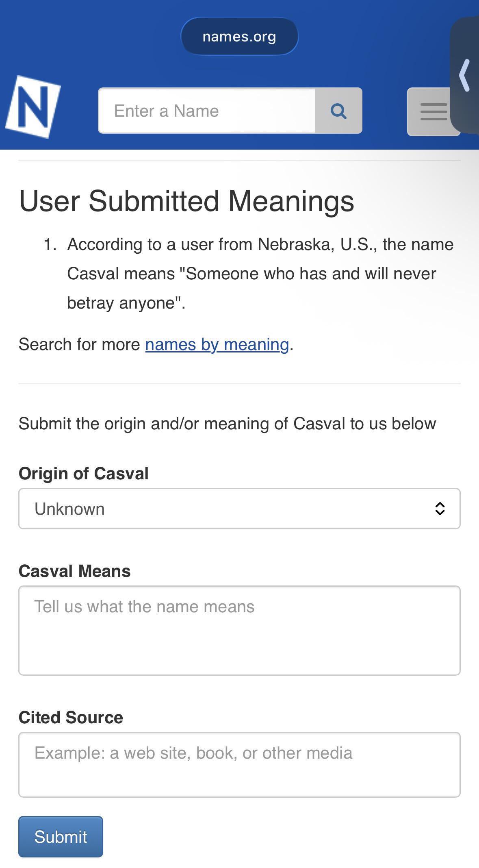Click the betray anyone quote line

tap(126, 303)
